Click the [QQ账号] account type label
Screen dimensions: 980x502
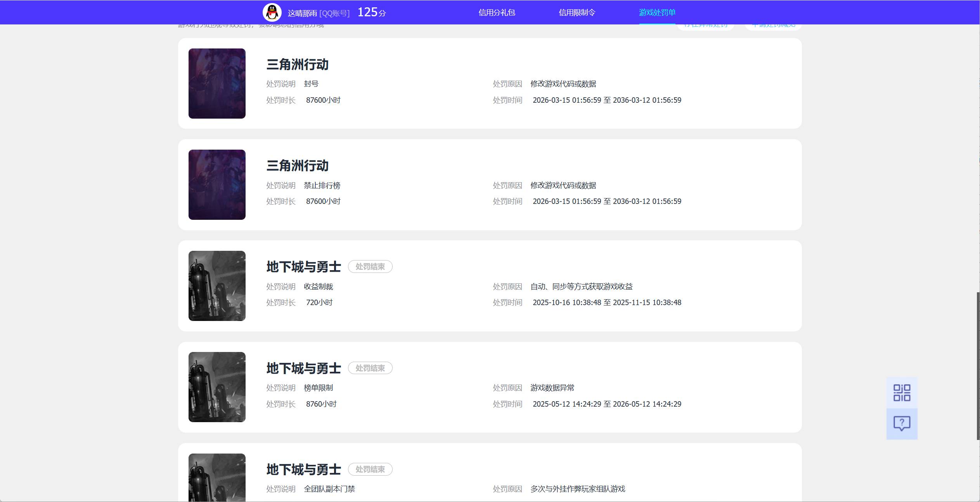(334, 13)
